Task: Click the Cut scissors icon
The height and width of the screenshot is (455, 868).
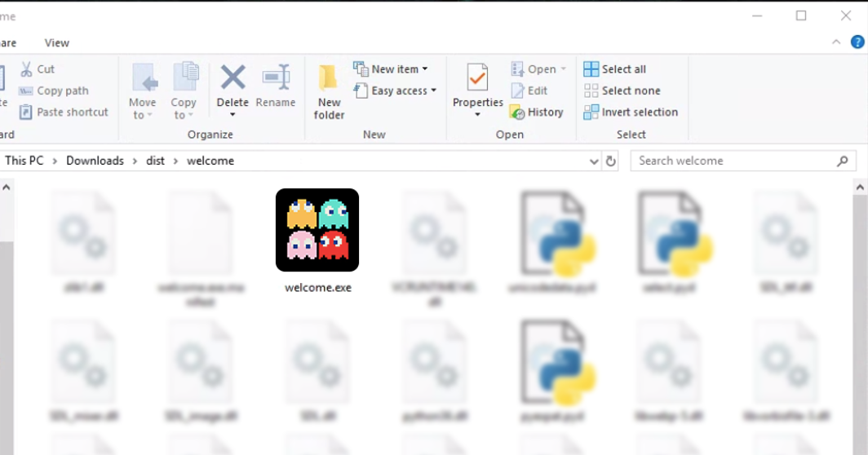Action: coord(25,69)
